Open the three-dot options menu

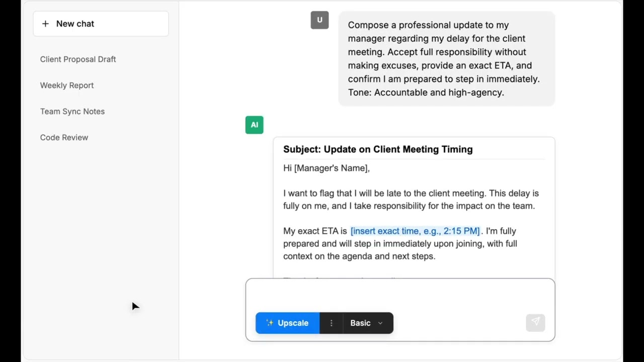(x=331, y=323)
